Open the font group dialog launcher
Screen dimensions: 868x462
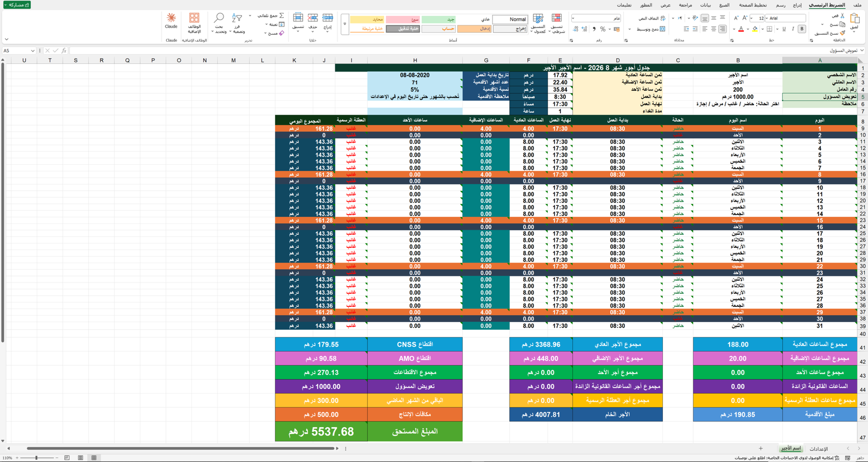point(732,40)
